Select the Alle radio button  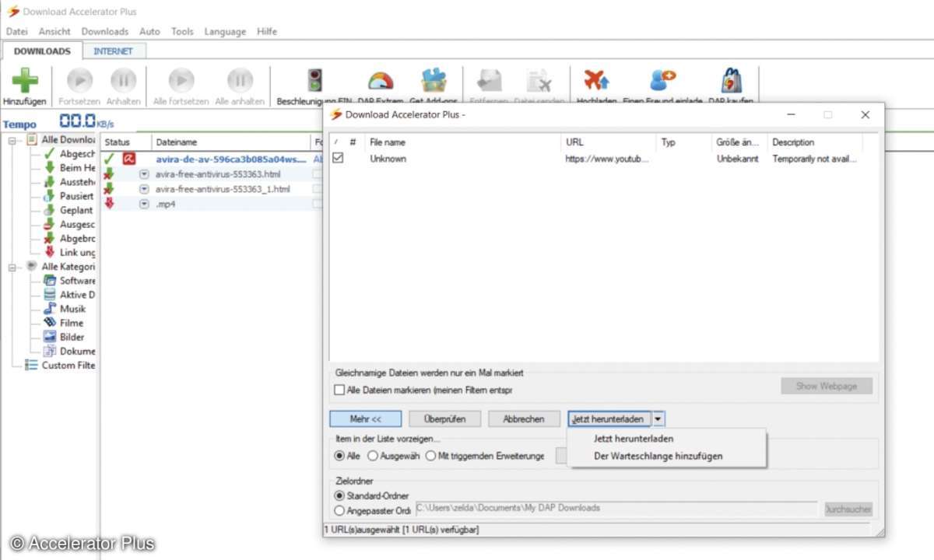pyautogui.click(x=339, y=456)
